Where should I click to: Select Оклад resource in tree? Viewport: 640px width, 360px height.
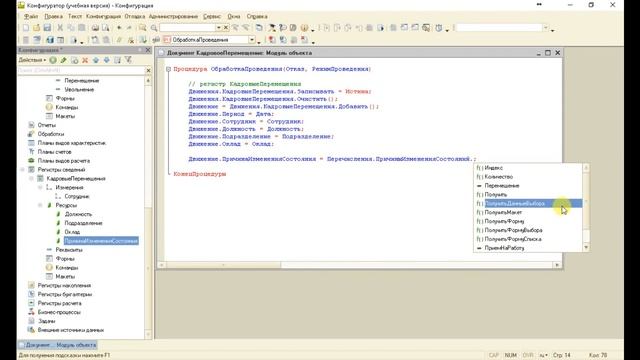(72, 232)
